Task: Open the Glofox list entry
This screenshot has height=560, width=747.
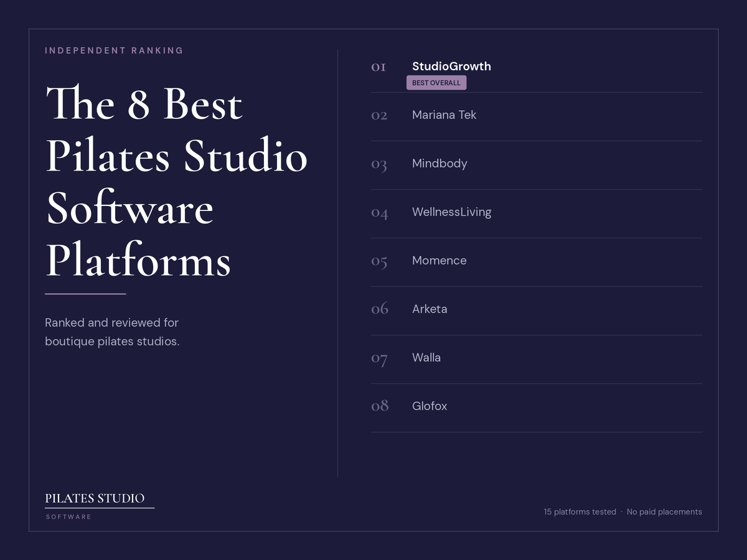Action: tap(430, 406)
